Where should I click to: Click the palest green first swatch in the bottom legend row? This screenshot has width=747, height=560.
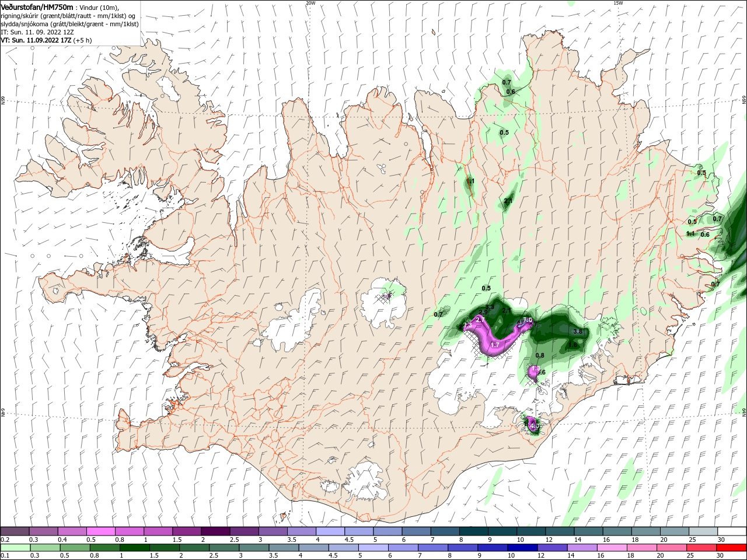tap(15, 548)
